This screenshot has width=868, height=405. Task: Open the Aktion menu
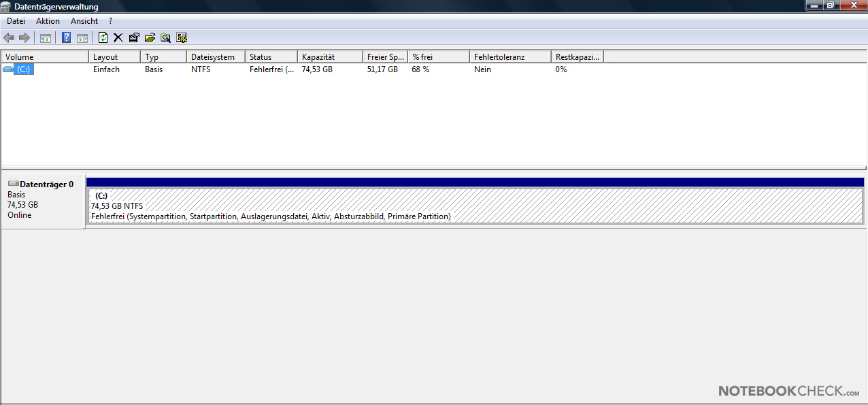point(48,21)
